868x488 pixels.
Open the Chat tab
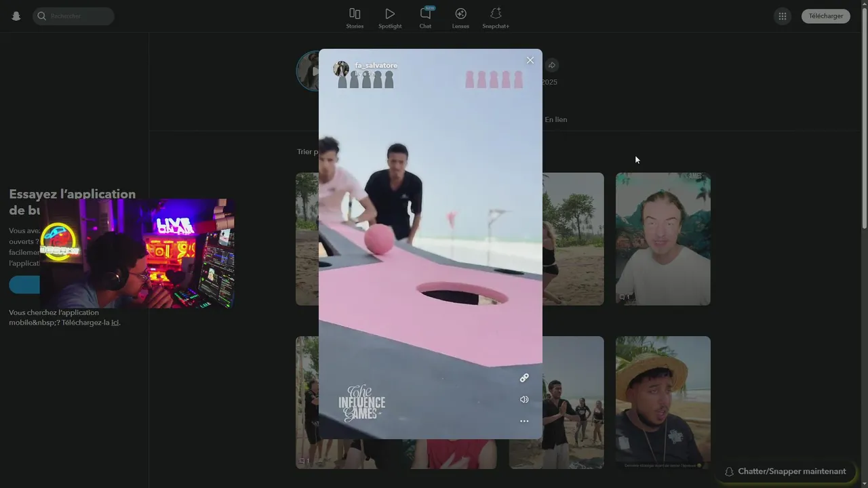pyautogui.click(x=425, y=18)
